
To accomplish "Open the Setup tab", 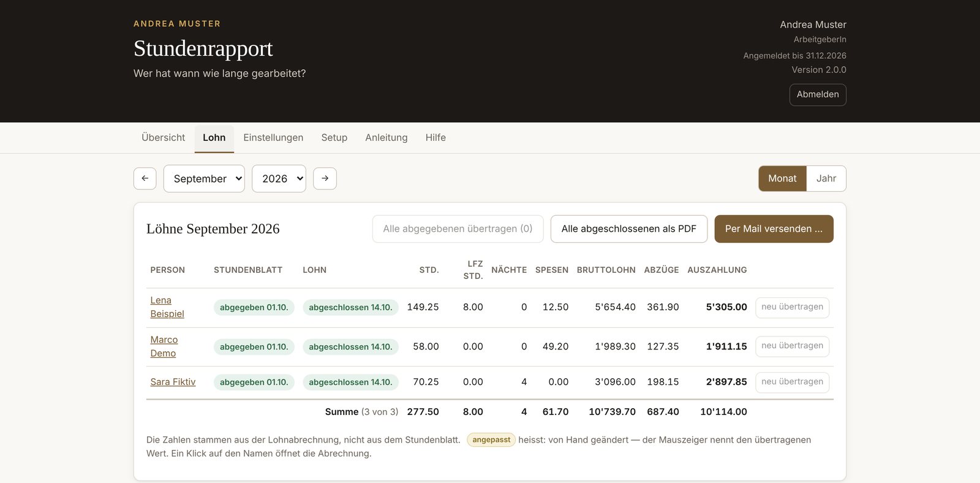I will tap(334, 138).
